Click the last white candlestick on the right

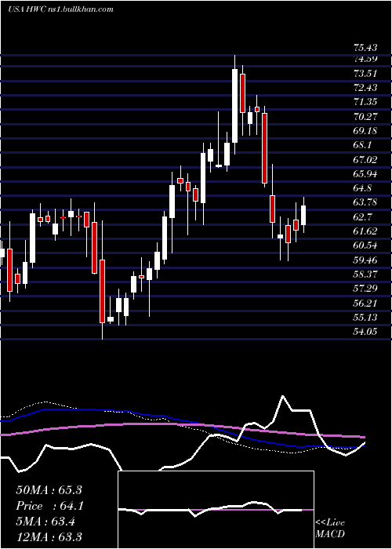tap(303, 215)
